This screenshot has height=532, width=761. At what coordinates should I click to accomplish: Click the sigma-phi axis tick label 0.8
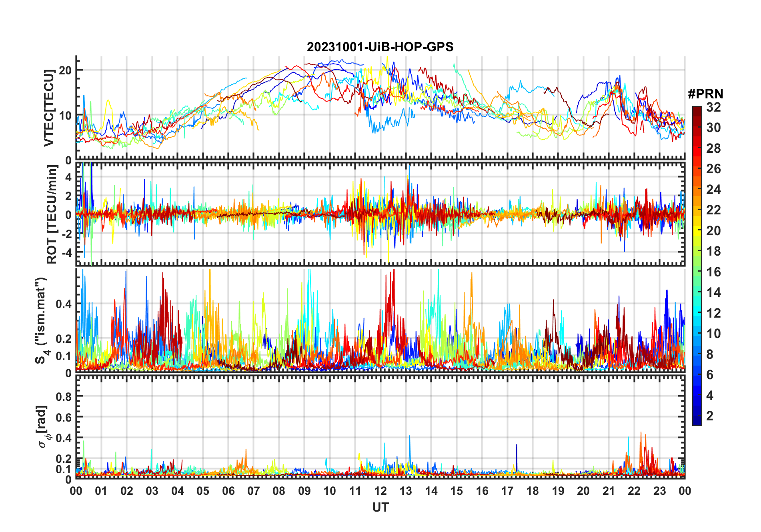point(63,396)
